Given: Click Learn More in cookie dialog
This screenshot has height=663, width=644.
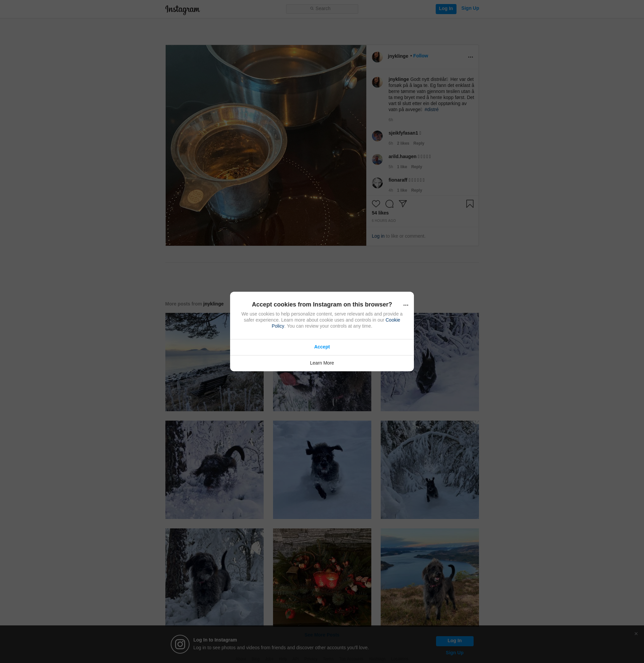Looking at the screenshot, I should [322, 363].
